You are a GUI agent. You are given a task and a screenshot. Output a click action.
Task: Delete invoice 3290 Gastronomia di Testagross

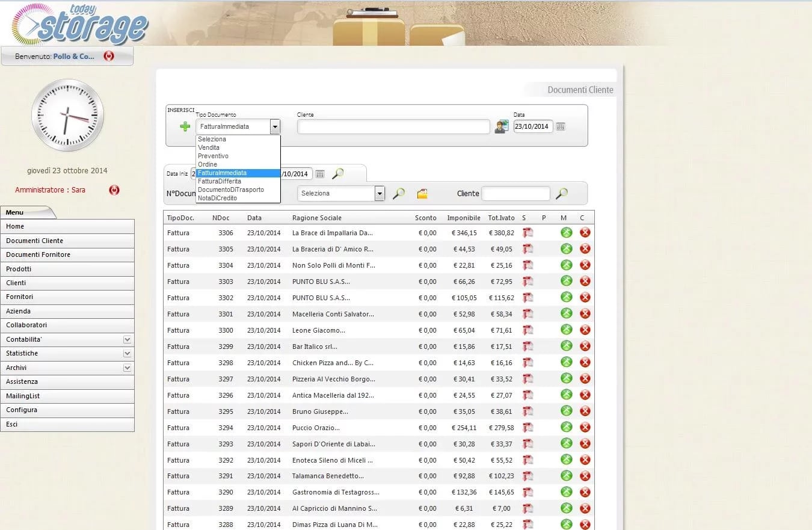pyautogui.click(x=585, y=492)
